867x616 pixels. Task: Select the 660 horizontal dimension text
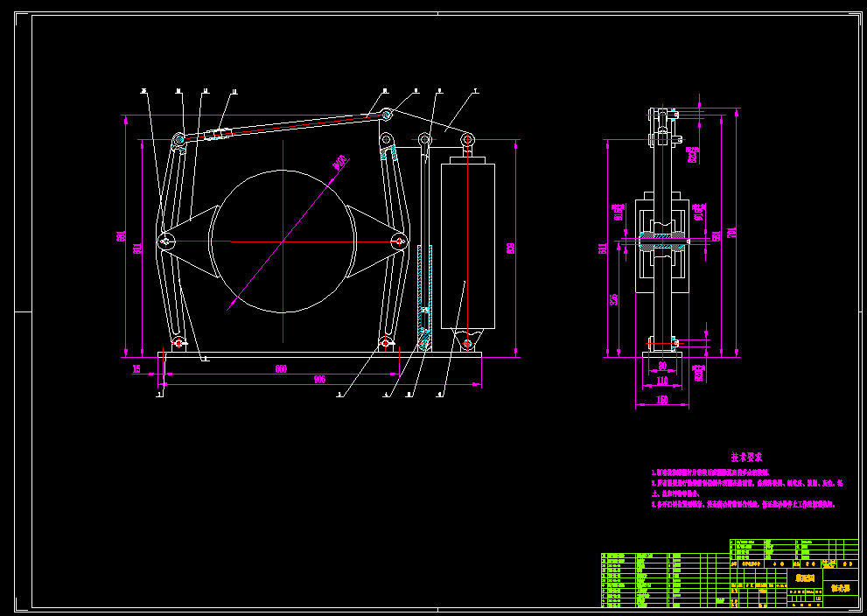click(x=281, y=369)
